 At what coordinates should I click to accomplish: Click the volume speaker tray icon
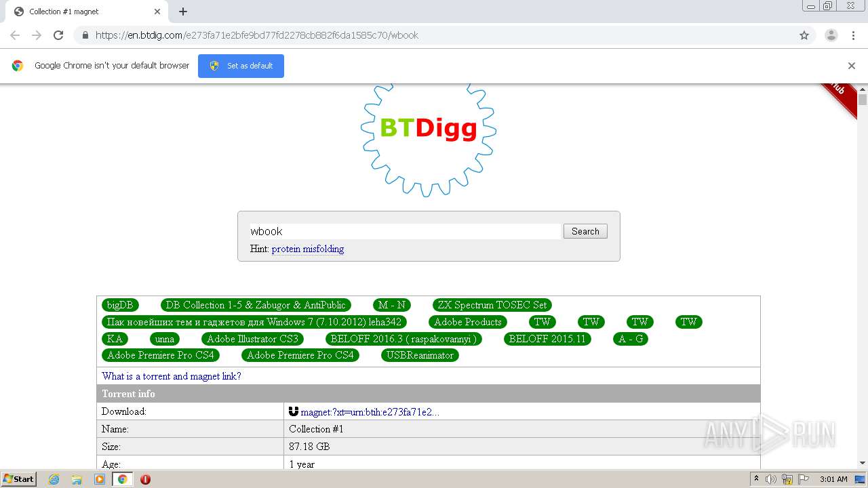point(771,479)
